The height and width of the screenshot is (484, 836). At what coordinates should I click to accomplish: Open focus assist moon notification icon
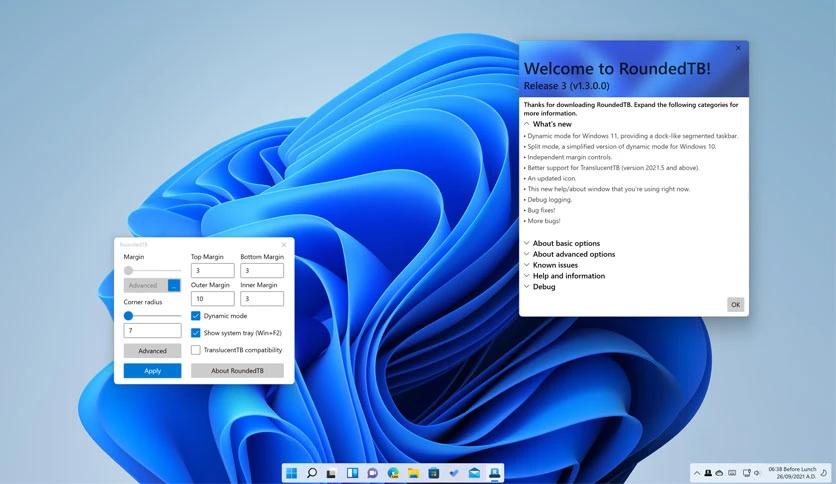(824, 473)
